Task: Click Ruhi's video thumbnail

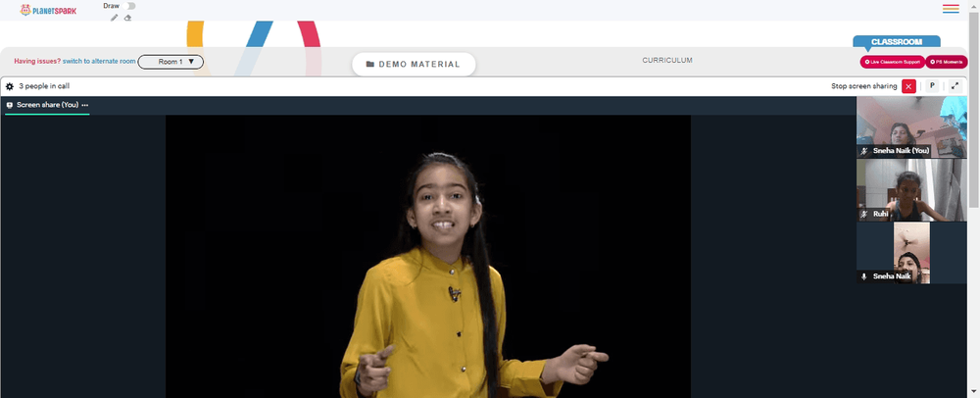Action: tap(911, 190)
